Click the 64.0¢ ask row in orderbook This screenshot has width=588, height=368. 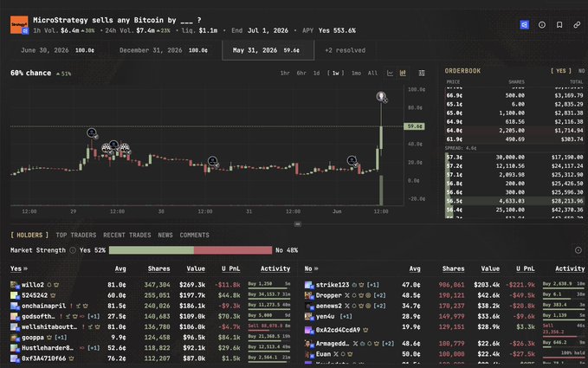[514, 131]
